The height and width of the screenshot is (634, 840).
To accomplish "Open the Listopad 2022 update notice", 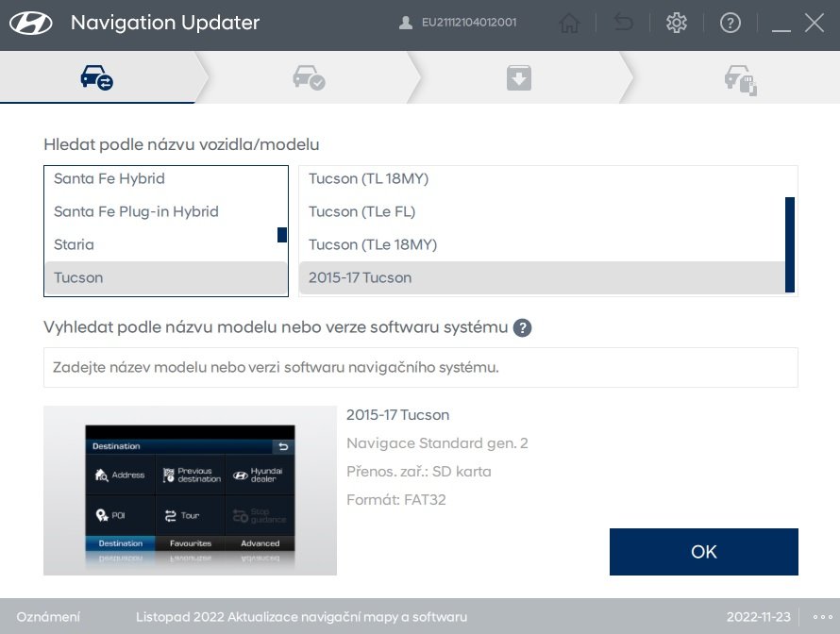I will (301, 617).
